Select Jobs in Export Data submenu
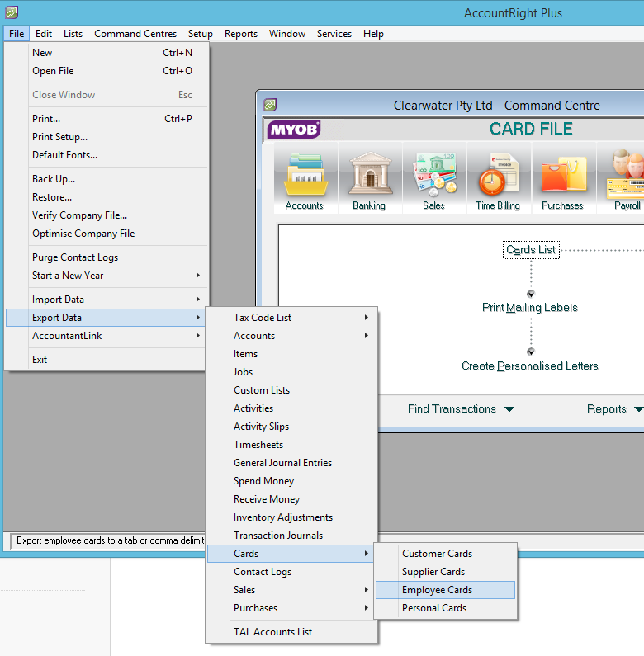 (x=291, y=372)
